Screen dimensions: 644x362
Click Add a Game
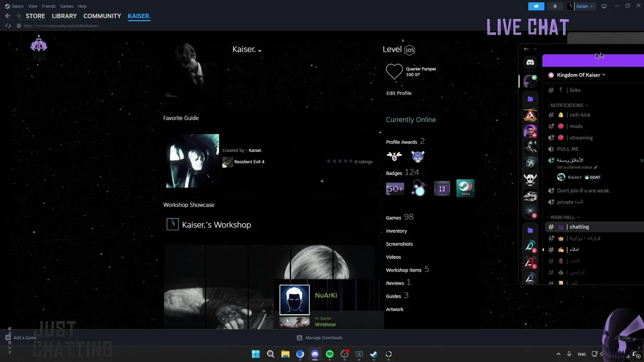tap(21, 338)
